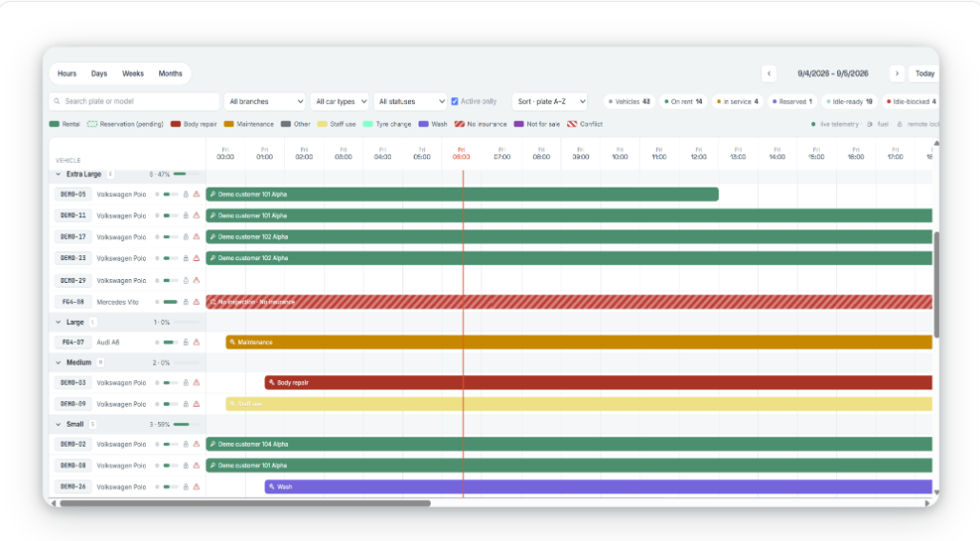The height and width of the screenshot is (541, 980).
Task: Toggle the On rent status filter chip
Action: pos(684,101)
